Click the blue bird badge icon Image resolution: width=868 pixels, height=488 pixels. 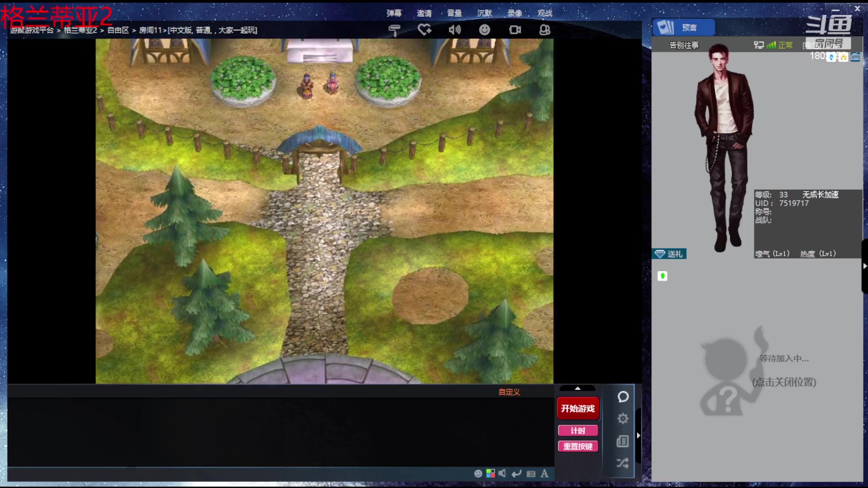tap(831, 57)
